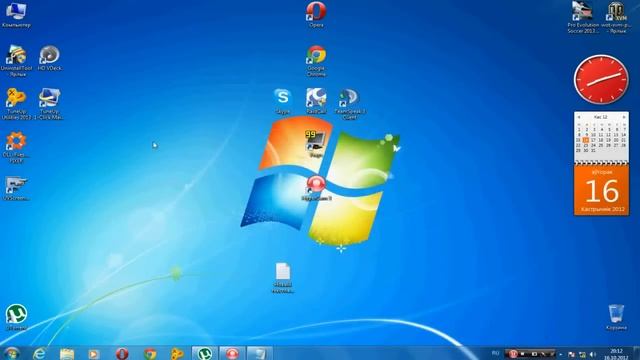
Task: Switch to the paper-sheet taskbar window
Action: click(260, 353)
